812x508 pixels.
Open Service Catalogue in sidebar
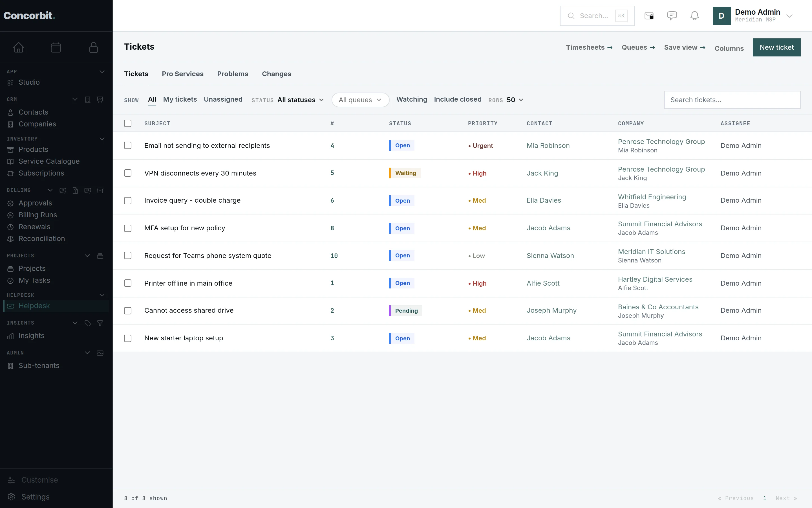tap(56, 162)
